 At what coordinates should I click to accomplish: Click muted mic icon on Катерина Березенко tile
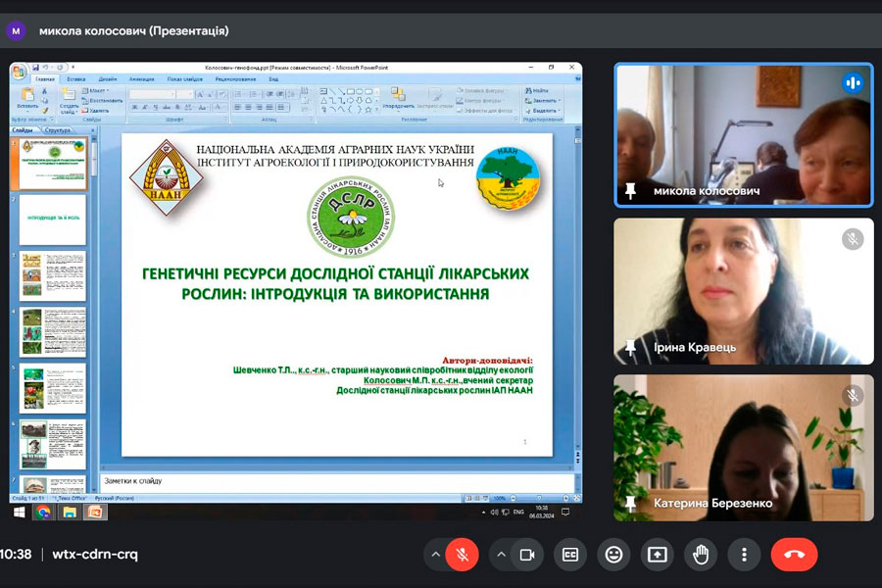click(853, 396)
